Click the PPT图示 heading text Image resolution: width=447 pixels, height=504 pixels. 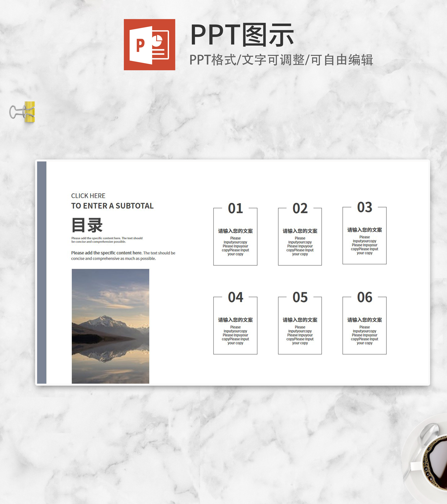click(x=242, y=35)
